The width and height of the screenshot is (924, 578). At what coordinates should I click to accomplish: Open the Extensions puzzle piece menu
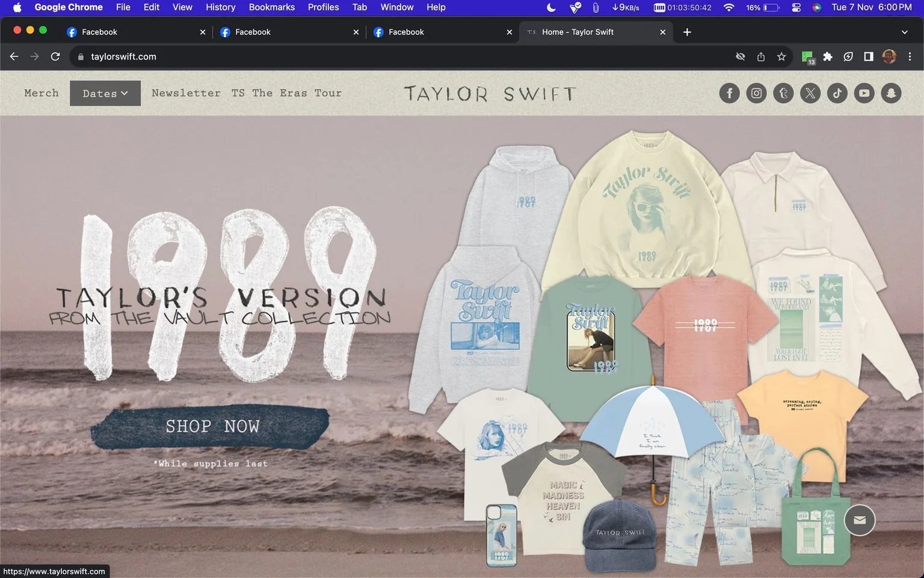coord(828,57)
